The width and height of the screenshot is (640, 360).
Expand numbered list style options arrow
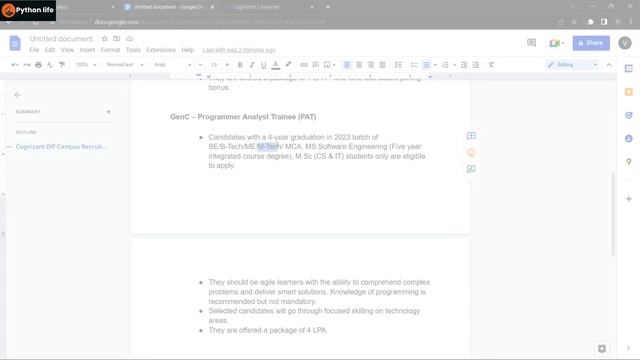(x=454, y=65)
